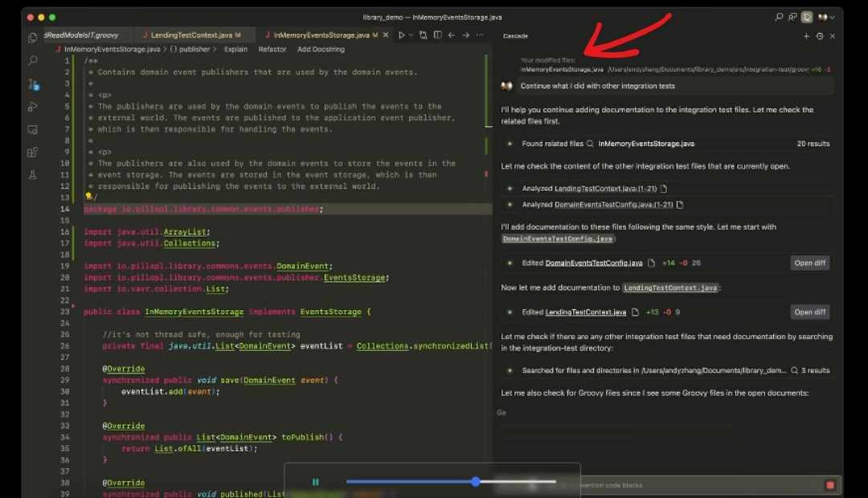Viewport: 868px width, 498px height.
Task: Pause playback in the video overlay
Action: click(316, 482)
